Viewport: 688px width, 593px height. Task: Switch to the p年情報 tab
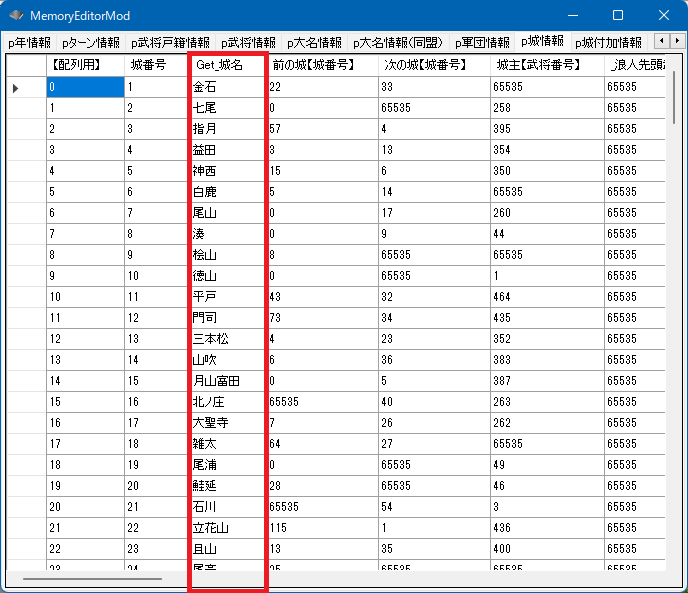pos(29,43)
